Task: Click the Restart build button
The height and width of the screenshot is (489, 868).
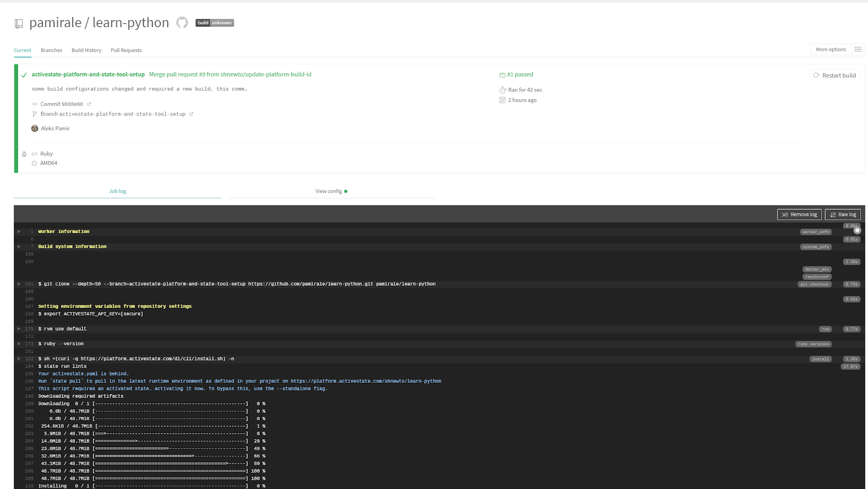Action: click(835, 75)
